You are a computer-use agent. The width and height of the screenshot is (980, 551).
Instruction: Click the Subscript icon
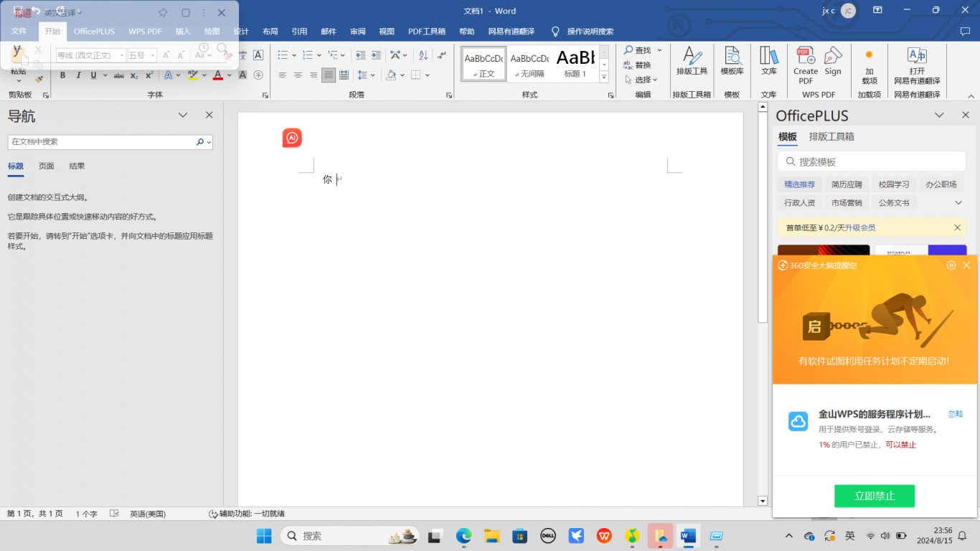(x=134, y=75)
